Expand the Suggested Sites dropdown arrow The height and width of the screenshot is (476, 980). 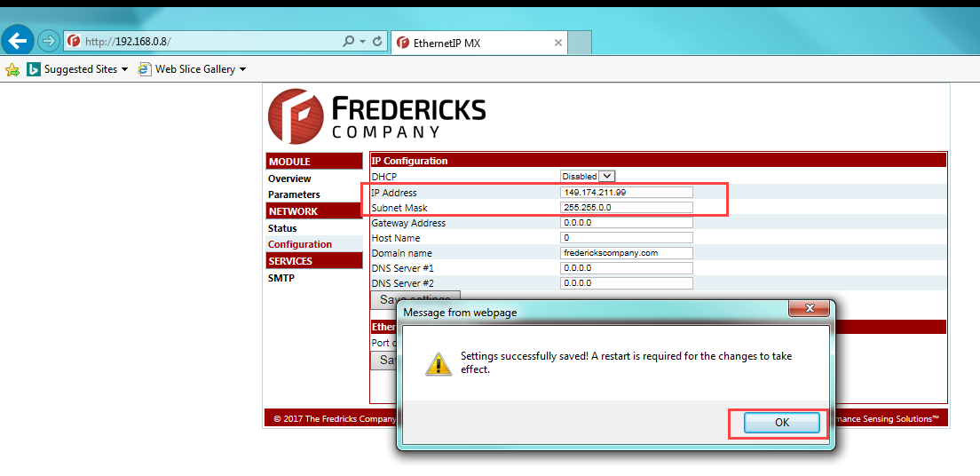click(x=124, y=69)
